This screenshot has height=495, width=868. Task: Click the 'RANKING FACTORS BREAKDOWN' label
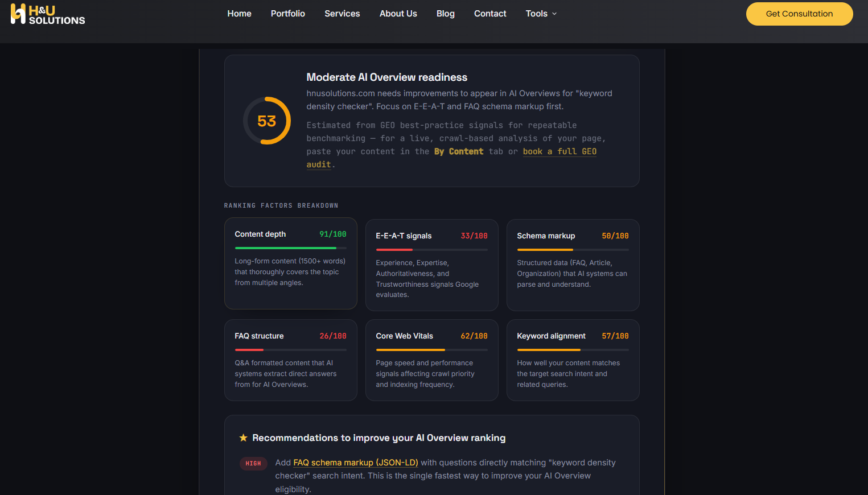click(281, 205)
